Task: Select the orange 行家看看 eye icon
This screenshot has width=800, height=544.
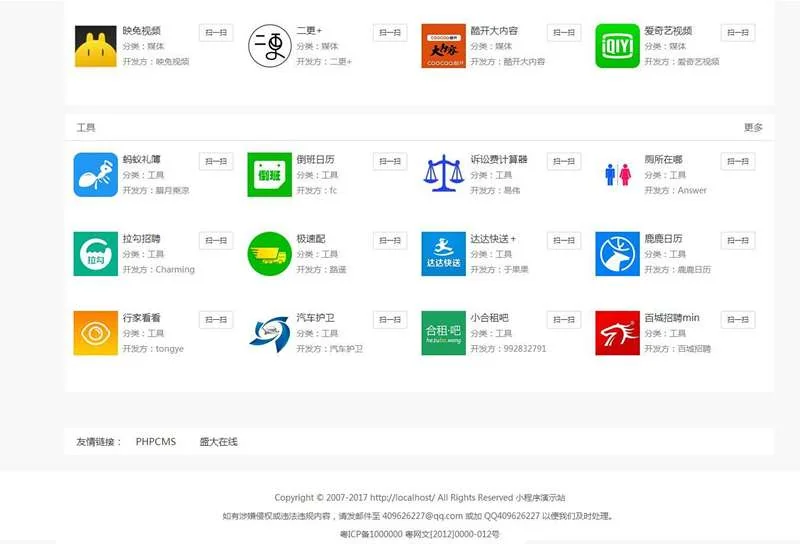Action: [96, 333]
